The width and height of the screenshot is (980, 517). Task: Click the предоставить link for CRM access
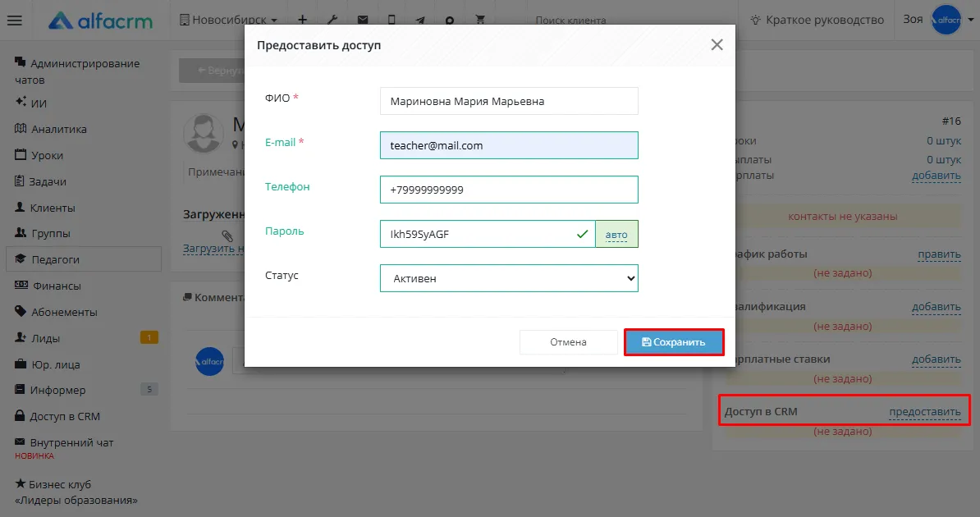925,411
